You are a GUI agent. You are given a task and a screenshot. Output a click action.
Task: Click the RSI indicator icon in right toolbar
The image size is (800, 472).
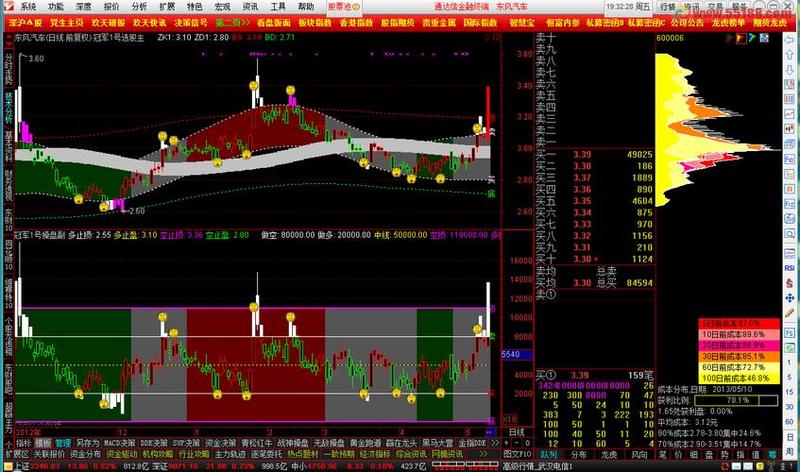[x=789, y=268]
